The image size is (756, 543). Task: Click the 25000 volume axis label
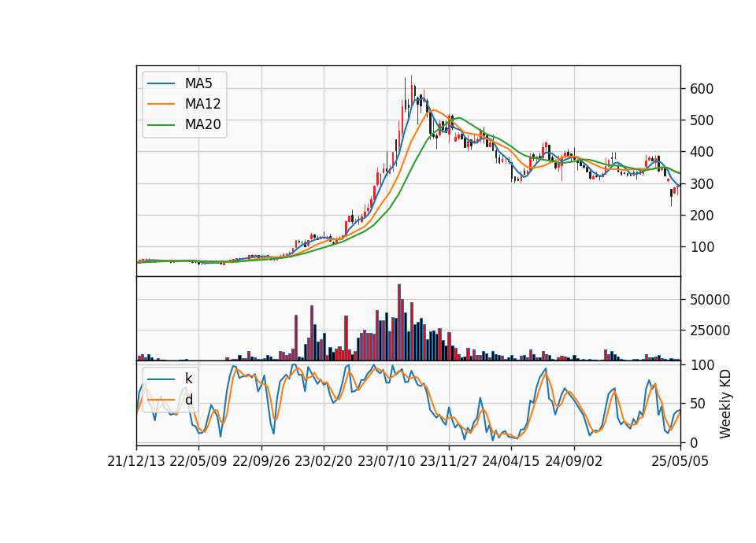click(710, 331)
